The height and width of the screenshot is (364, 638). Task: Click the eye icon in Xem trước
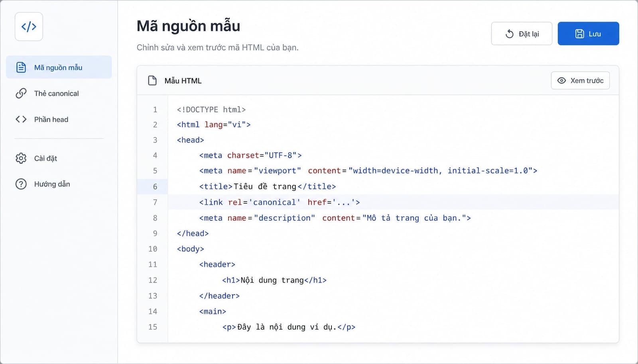(x=561, y=80)
